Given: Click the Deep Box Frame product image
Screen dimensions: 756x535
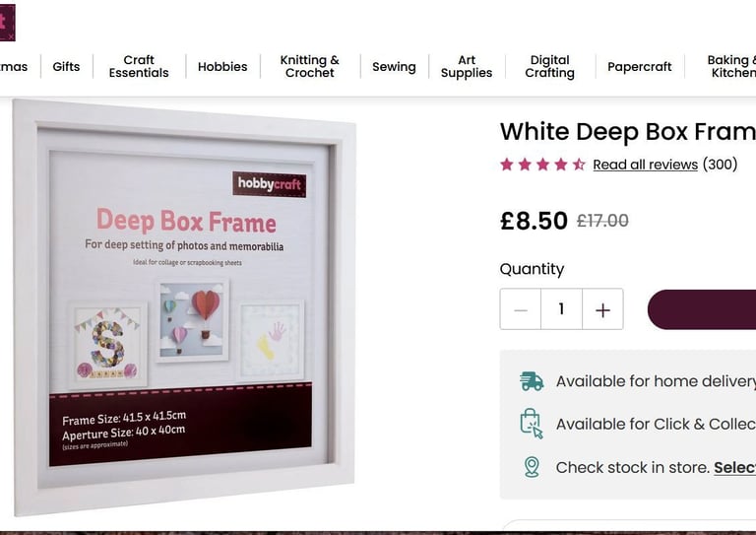Looking at the screenshot, I should tap(184, 307).
